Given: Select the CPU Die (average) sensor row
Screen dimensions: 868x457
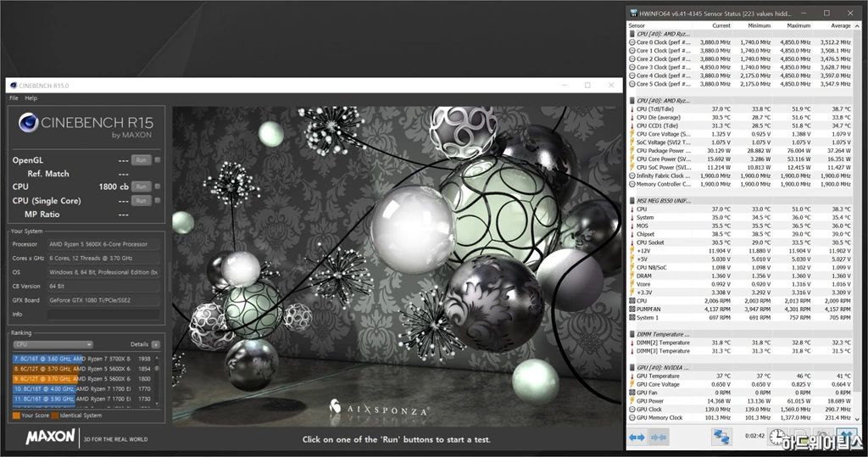Looking at the screenshot, I should pyautogui.click(x=740, y=118).
